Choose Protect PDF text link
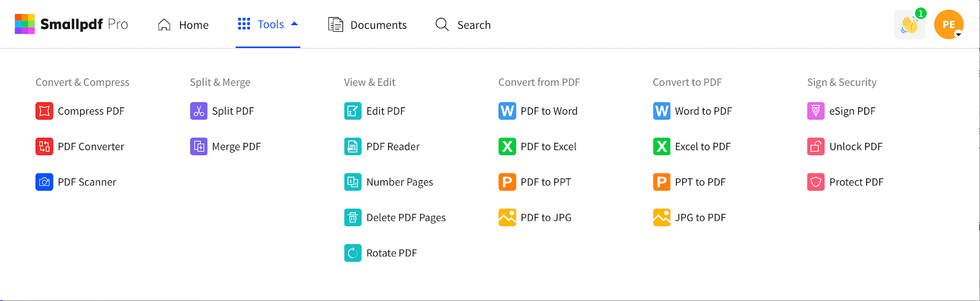The width and height of the screenshot is (980, 301). coord(857,182)
